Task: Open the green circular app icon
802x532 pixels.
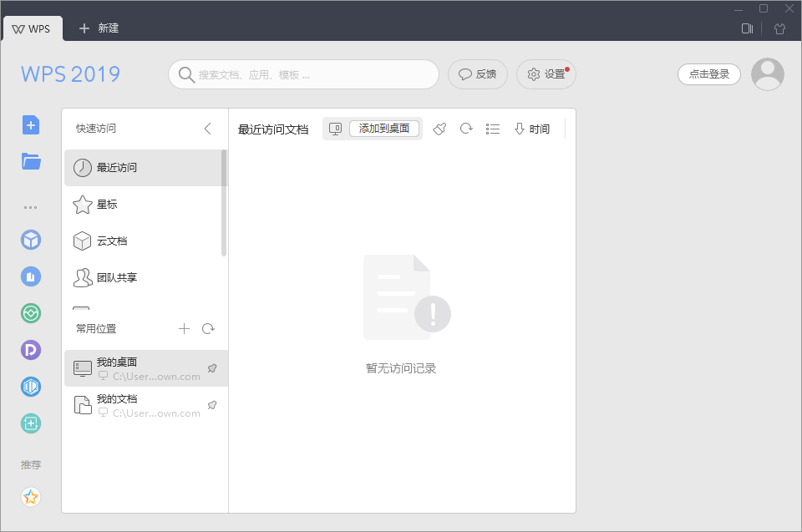Action: [31, 313]
